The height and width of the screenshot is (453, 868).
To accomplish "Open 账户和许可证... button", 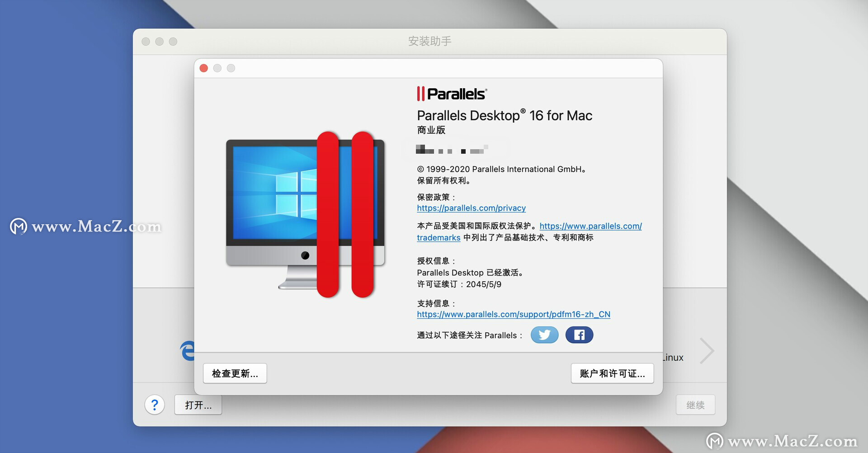I will (612, 373).
